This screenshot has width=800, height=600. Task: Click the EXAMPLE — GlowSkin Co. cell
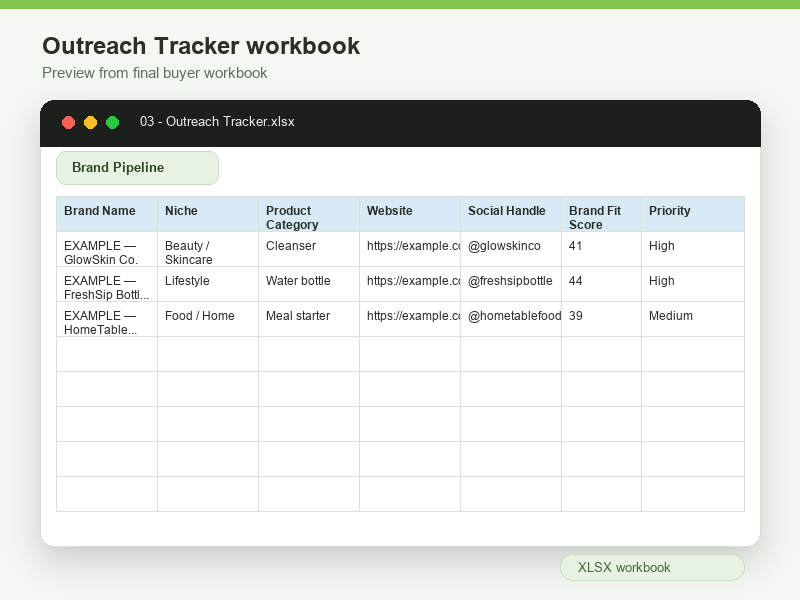coord(107,249)
